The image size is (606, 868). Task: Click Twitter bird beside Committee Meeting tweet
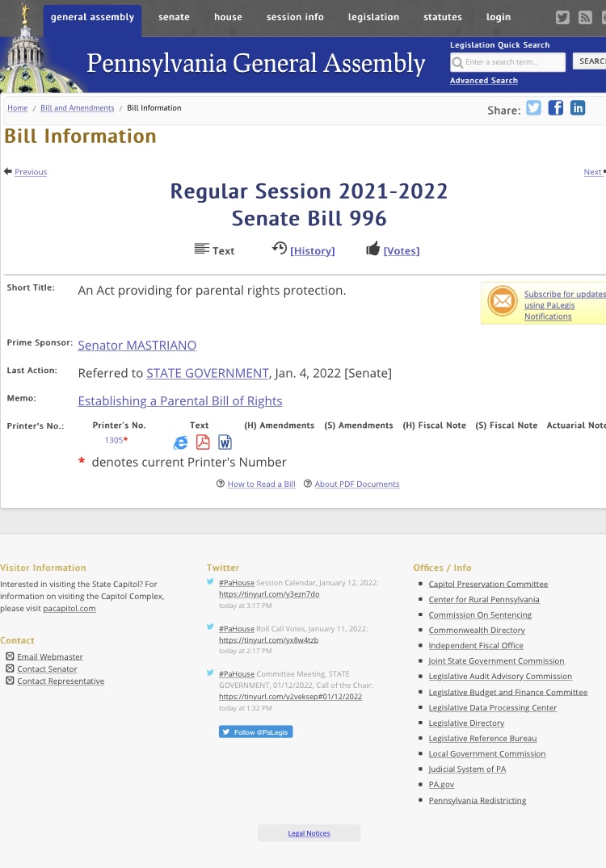pos(211,673)
